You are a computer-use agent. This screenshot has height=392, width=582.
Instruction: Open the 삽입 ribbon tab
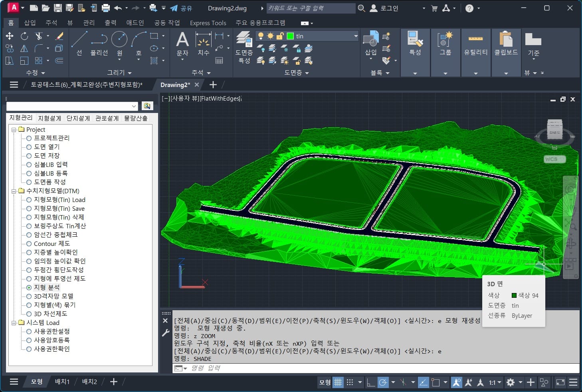point(30,23)
